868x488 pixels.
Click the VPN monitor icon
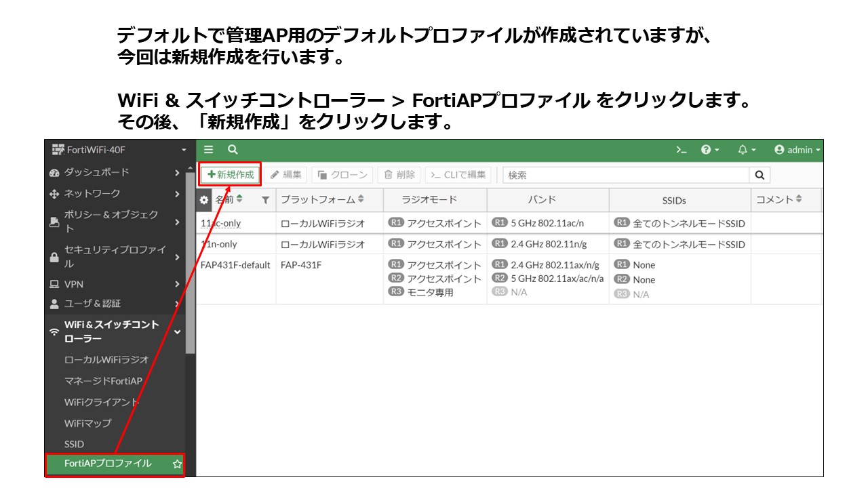point(55,285)
